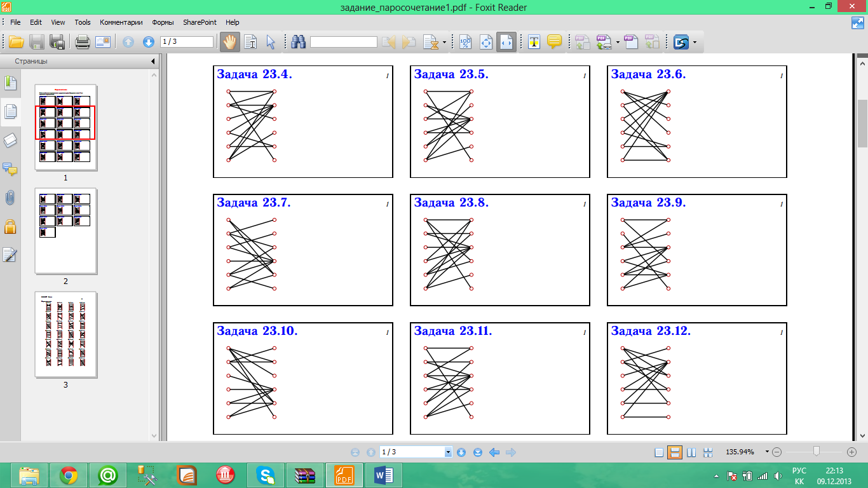Image resolution: width=868 pixels, height=488 pixels.
Task: Click the bottom bar First Page button
Action: coord(355,452)
